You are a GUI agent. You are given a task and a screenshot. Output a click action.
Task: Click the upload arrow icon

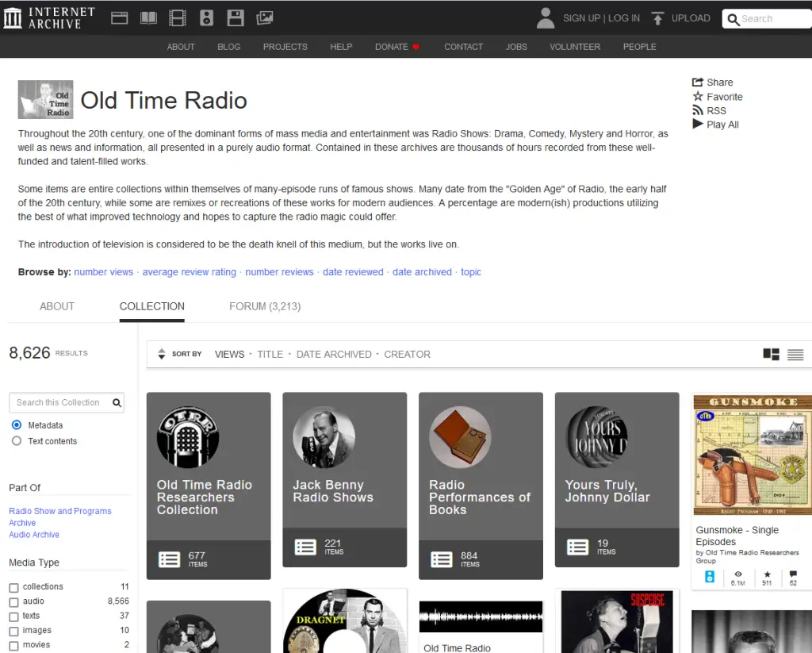tap(657, 18)
